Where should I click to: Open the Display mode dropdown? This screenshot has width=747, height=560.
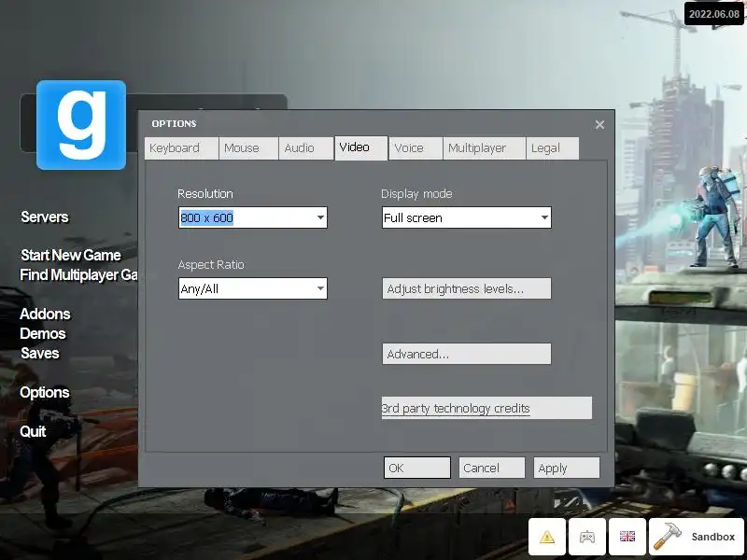pyautogui.click(x=466, y=217)
